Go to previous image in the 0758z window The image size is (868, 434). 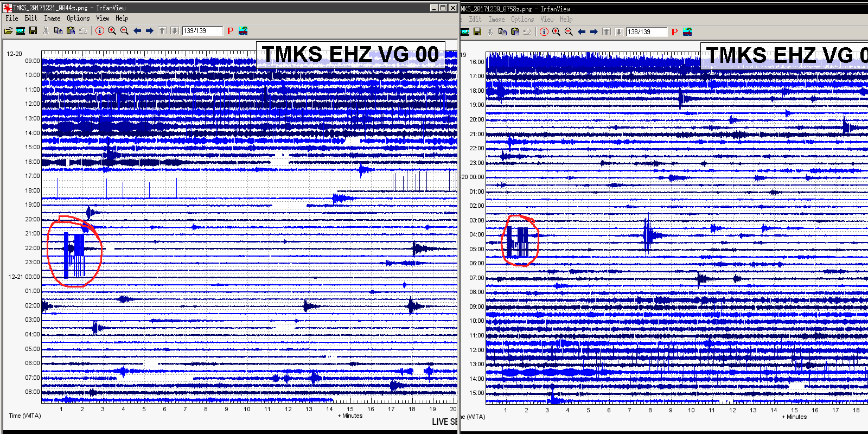tap(582, 32)
